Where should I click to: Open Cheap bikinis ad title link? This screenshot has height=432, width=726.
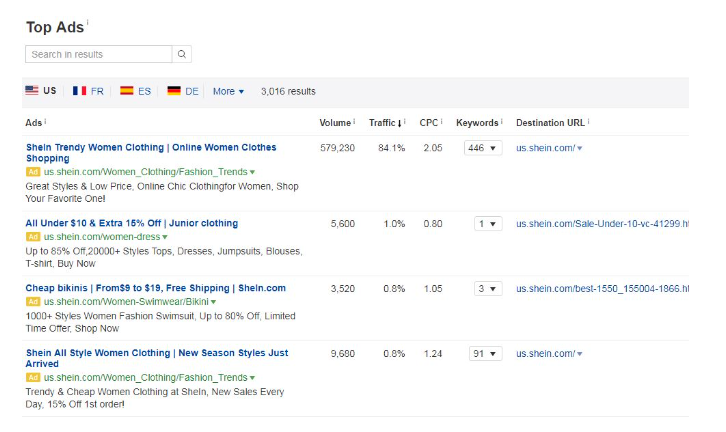155,288
